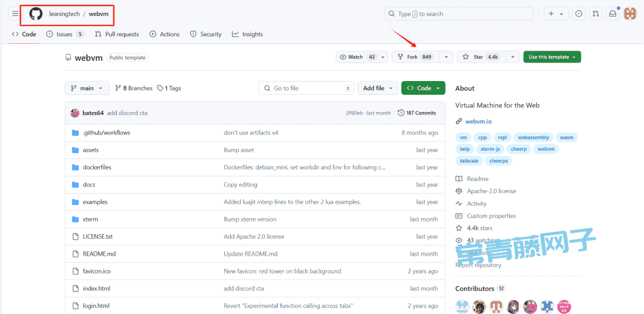Open the notifications inbox icon
Screen dimensions: 644x314
tap(613, 14)
